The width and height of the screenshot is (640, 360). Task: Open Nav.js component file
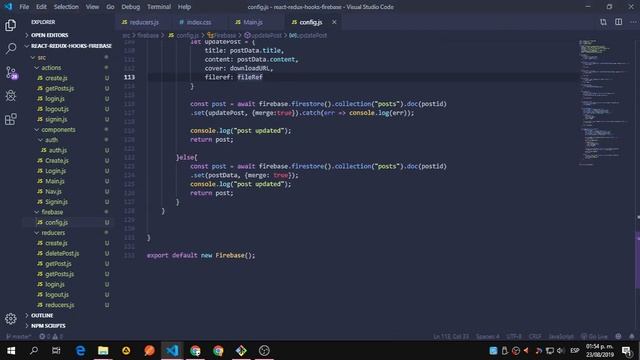53,191
